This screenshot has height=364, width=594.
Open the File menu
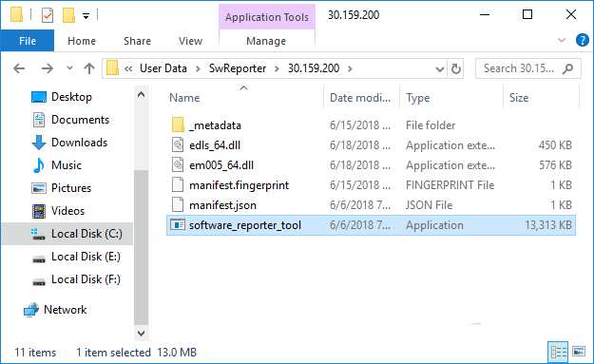pos(28,41)
